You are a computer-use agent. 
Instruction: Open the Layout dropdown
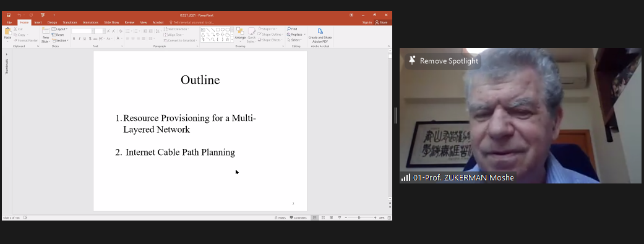click(x=59, y=29)
